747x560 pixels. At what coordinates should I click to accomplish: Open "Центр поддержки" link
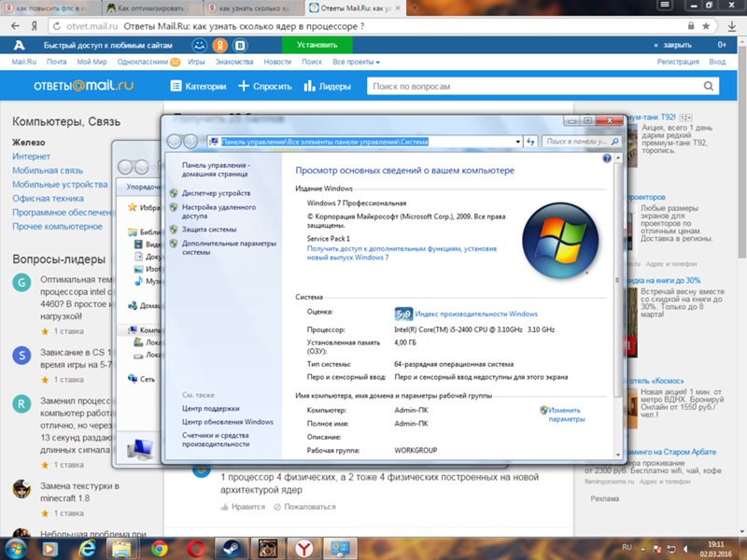pyautogui.click(x=211, y=409)
